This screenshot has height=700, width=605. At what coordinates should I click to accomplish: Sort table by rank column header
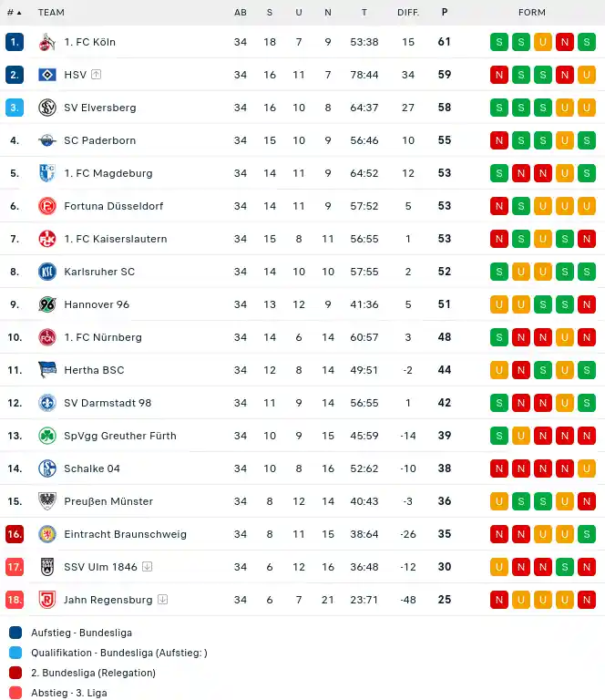(15, 13)
